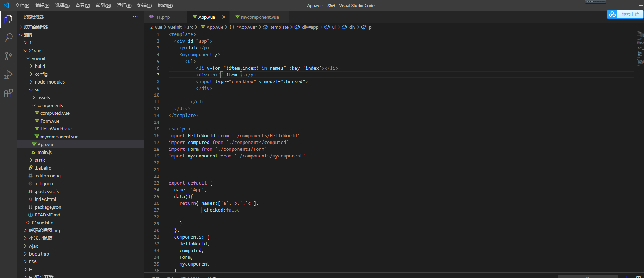
Task: Expand the node_modules folder
Action: click(81, 82)
